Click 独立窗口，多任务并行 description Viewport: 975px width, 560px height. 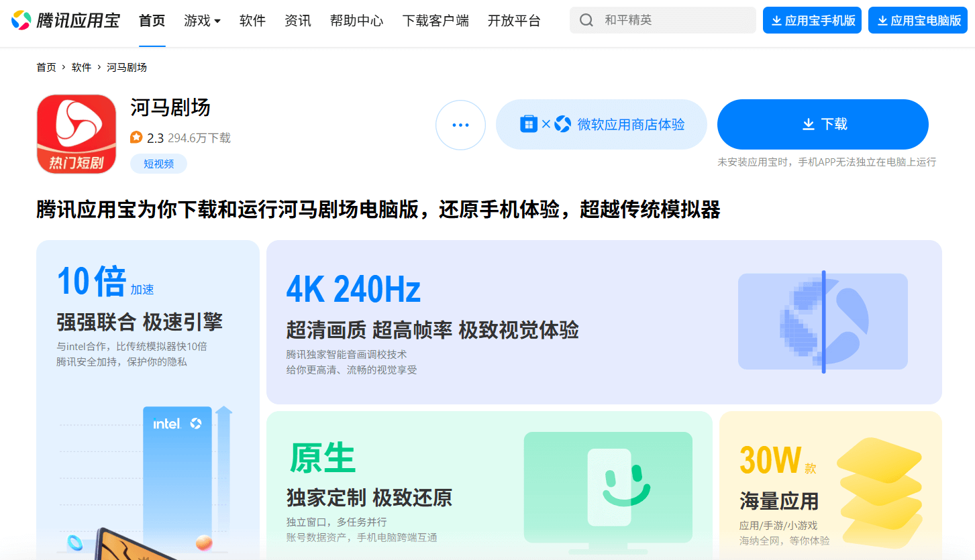point(337,522)
